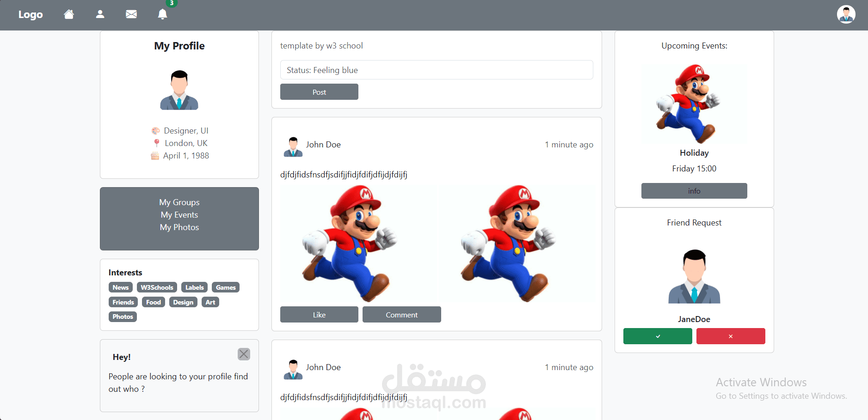Viewport: 868px width, 420px height.
Task: Click the "Friend Request" heading
Action: pos(694,223)
